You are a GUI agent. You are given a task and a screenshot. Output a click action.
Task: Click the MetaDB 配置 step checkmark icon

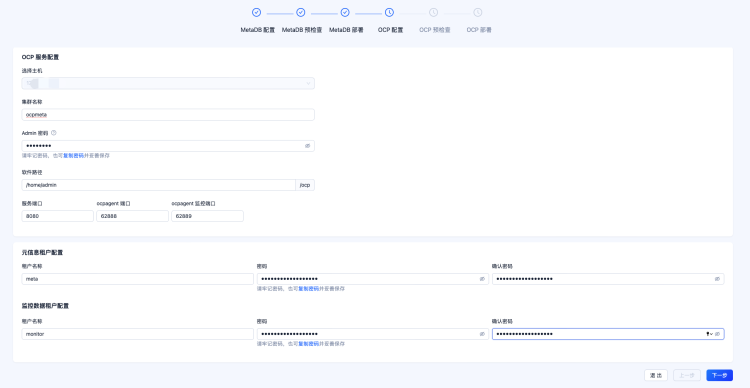[256, 12]
